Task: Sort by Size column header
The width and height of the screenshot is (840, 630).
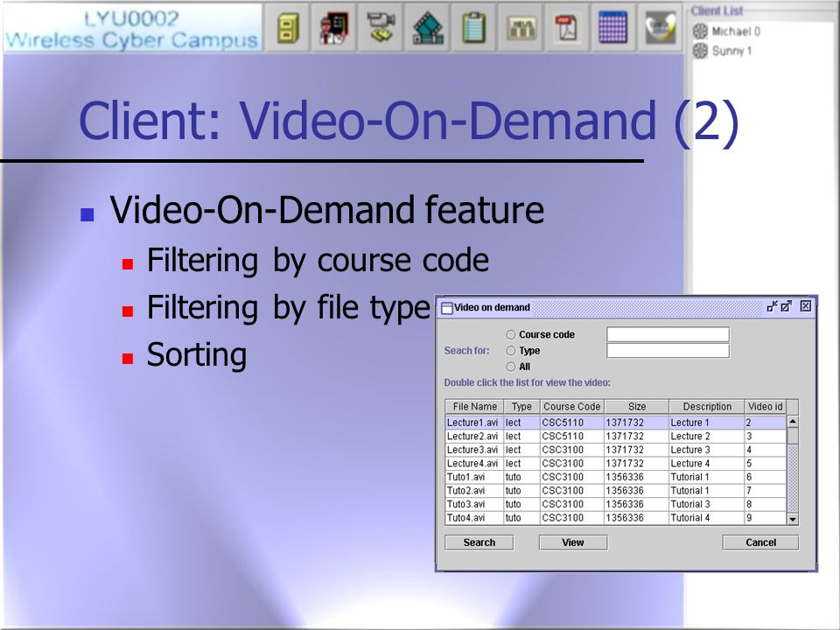Action: point(636,407)
